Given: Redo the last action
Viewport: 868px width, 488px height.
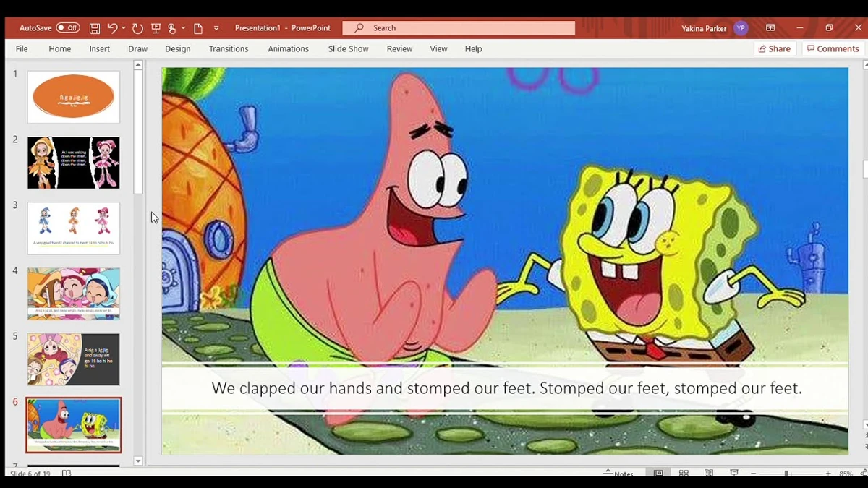Looking at the screenshot, I should pyautogui.click(x=137, y=28).
